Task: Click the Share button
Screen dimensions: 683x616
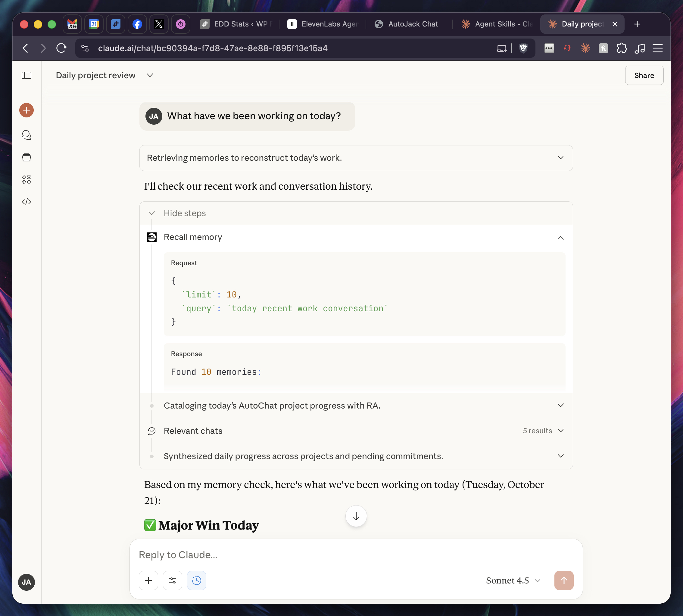Action: (644, 75)
